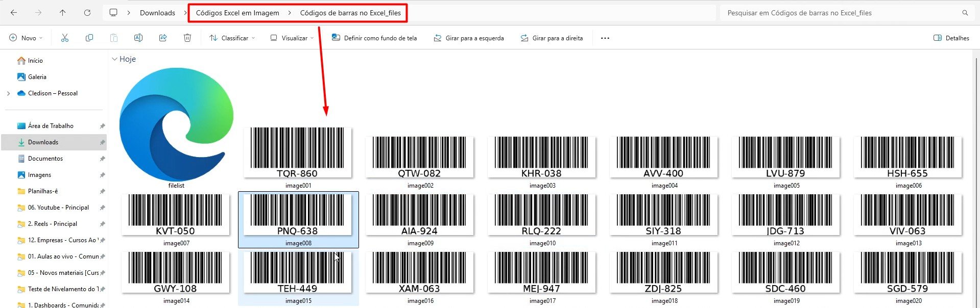Select image008 barcode PNQ-638
The width and height of the screenshot is (980, 308).
click(x=298, y=219)
